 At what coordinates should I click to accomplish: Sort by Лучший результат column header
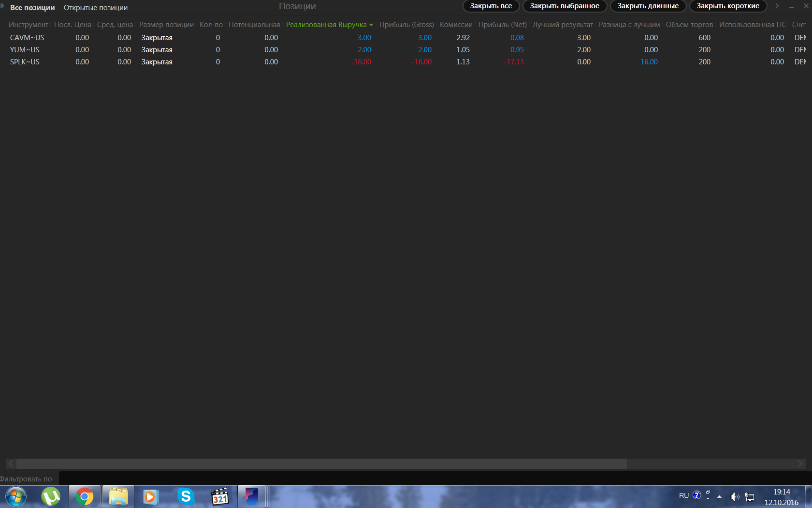563,25
